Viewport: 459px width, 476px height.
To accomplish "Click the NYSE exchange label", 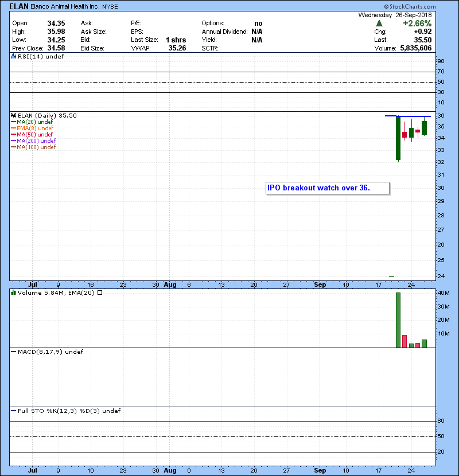I will (x=110, y=7).
